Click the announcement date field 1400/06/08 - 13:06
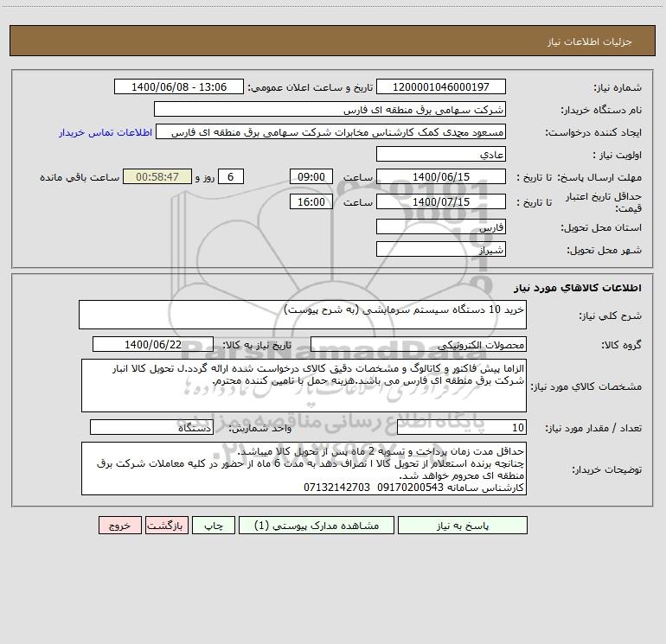The height and width of the screenshot is (644, 666). [x=179, y=86]
